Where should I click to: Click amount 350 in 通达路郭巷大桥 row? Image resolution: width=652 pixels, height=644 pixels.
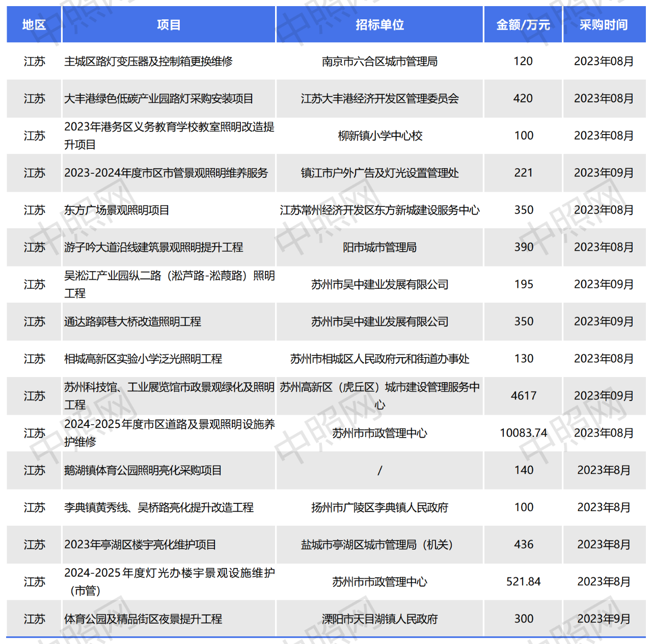(524, 321)
